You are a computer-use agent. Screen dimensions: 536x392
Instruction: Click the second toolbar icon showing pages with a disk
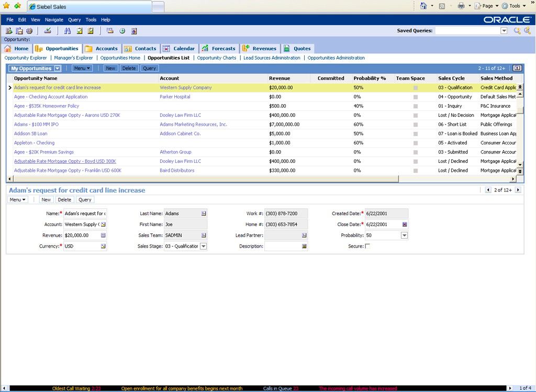coord(19,31)
